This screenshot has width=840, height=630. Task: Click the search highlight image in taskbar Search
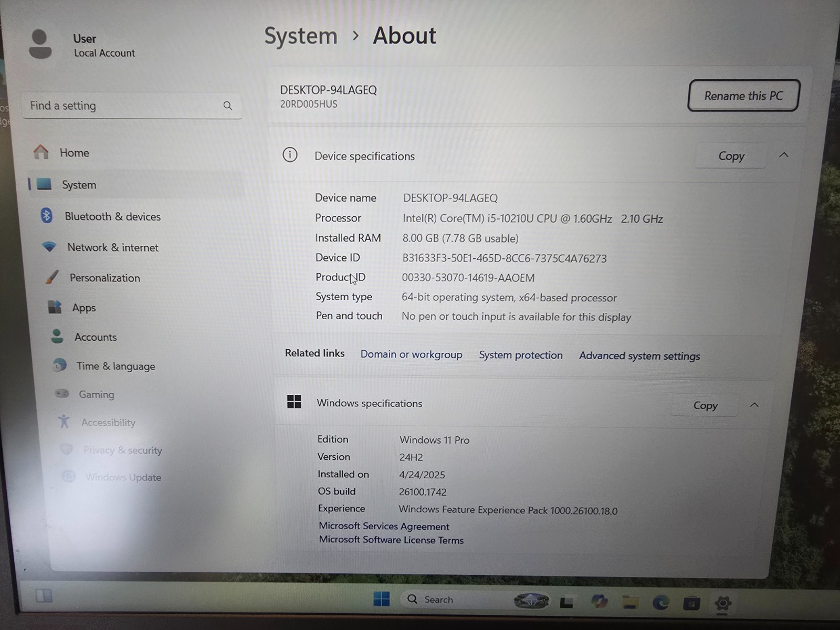(531, 600)
